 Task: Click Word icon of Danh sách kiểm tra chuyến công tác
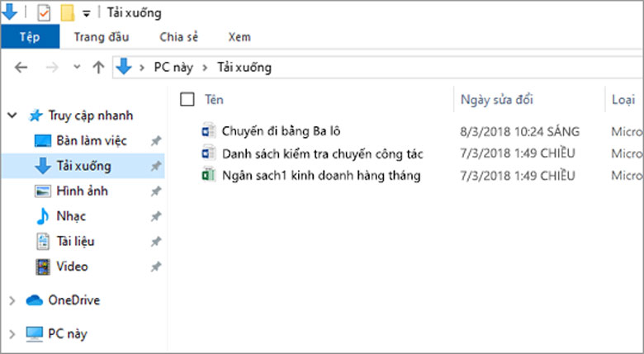[209, 153]
